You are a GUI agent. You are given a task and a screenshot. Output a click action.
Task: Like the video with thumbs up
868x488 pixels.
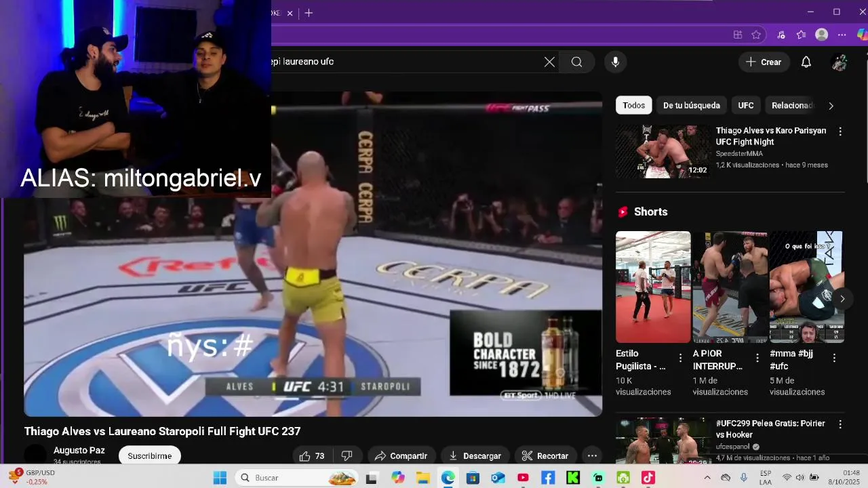(312, 456)
